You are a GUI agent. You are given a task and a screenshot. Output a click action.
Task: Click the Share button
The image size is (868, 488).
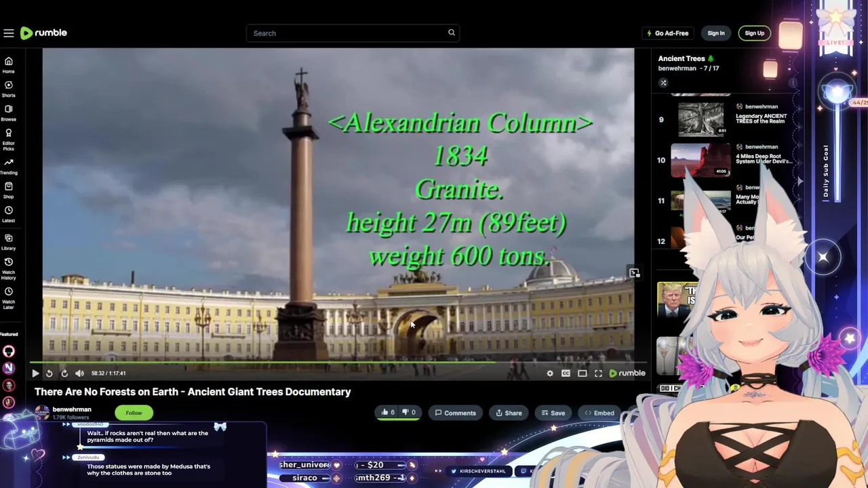point(509,413)
